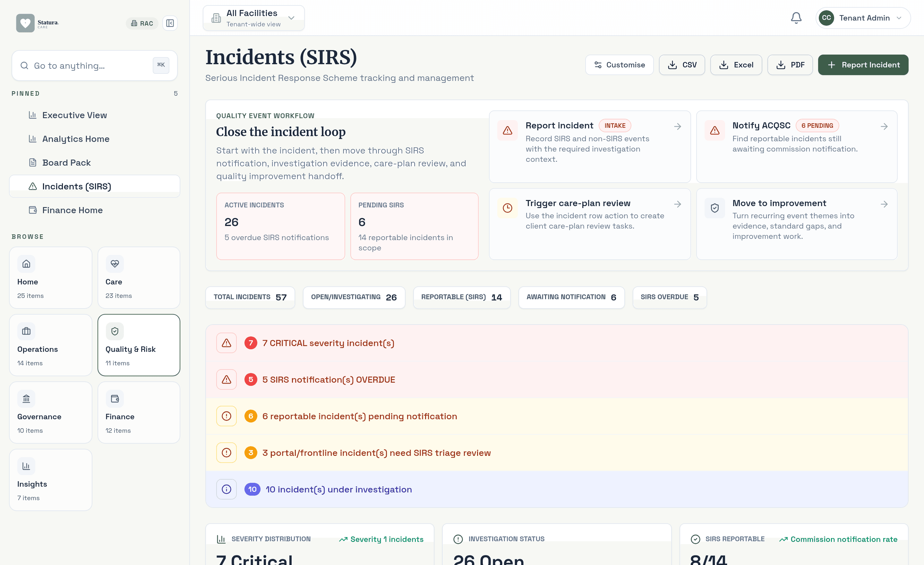Open the notifications bell
Image resolution: width=924 pixels, height=565 pixels.
point(796,18)
